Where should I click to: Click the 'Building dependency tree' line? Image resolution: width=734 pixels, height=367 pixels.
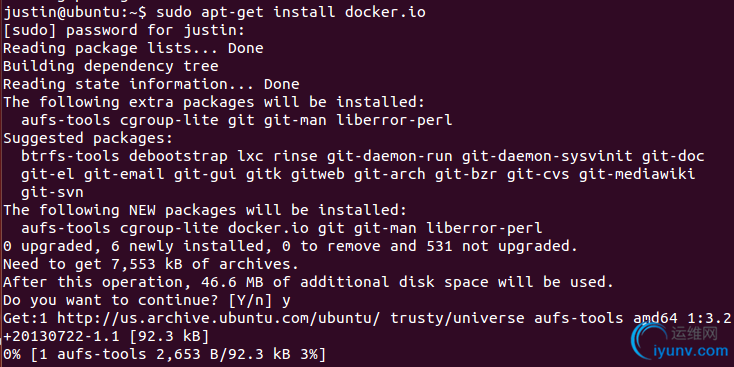110,66
